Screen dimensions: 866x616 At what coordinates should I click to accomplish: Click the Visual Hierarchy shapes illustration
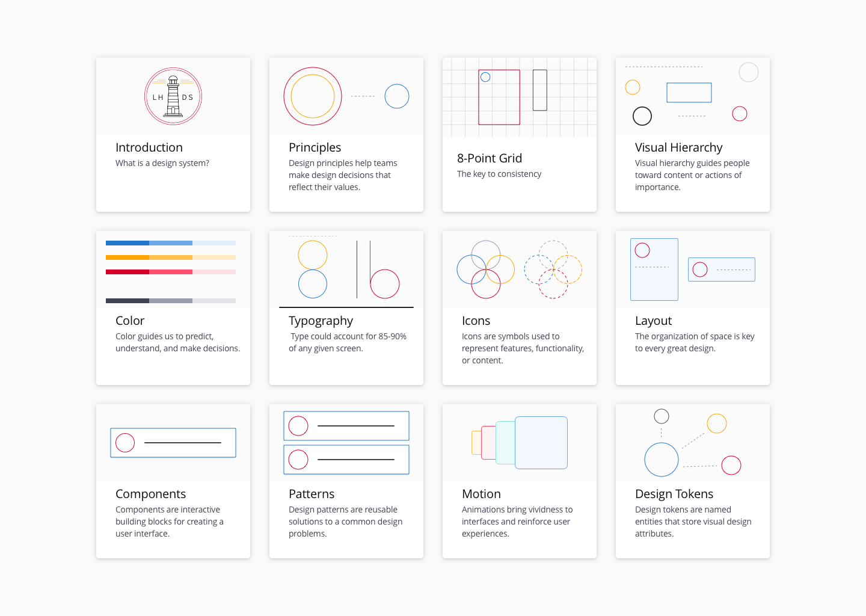click(693, 94)
